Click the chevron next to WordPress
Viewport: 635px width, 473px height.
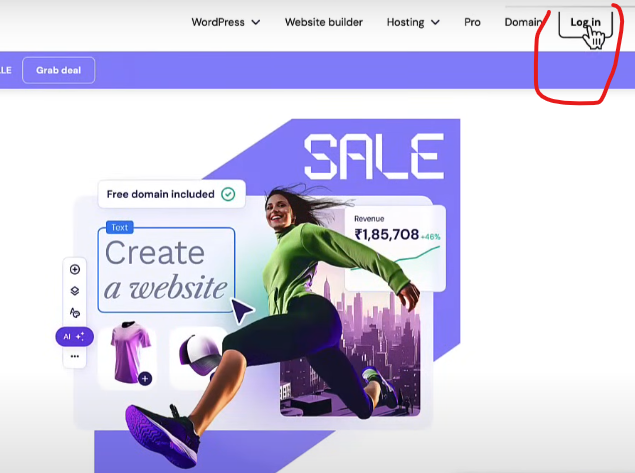(x=256, y=22)
